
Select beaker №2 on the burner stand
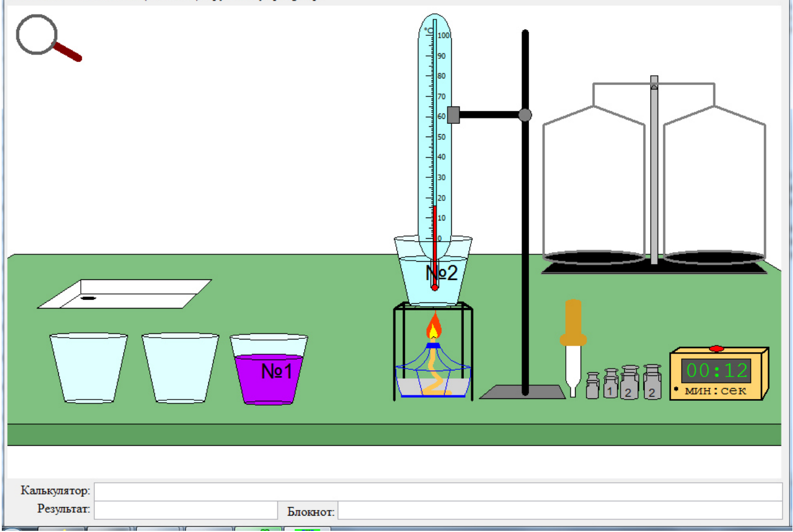(434, 271)
